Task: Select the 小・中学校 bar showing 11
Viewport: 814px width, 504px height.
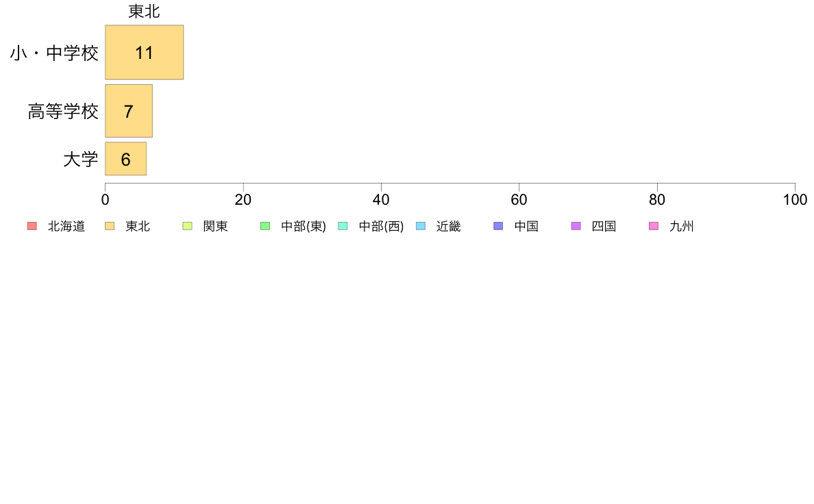Action: pos(145,53)
